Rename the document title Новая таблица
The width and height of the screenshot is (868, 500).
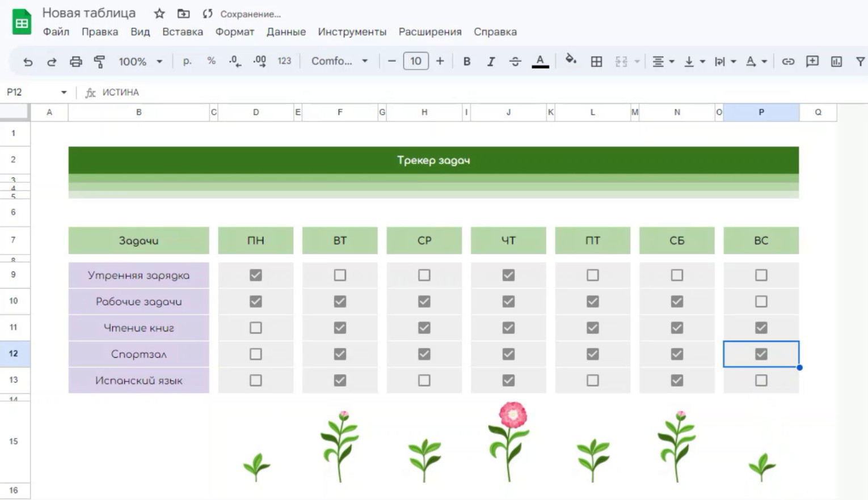click(x=89, y=13)
